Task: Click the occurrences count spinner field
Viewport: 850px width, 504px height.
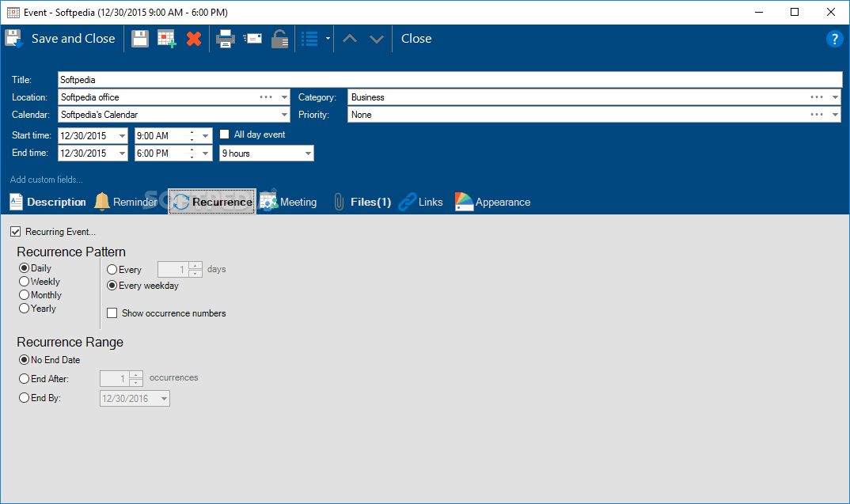Action: click(121, 378)
